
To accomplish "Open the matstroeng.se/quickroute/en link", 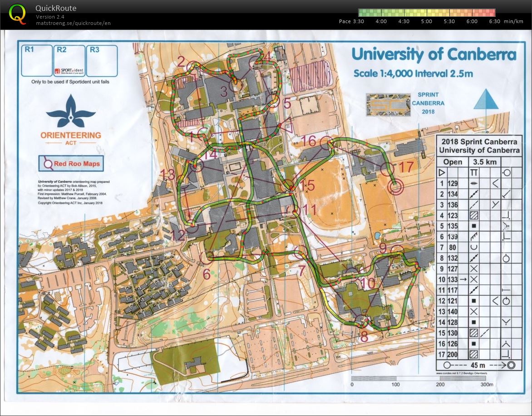I will [x=73, y=23].
